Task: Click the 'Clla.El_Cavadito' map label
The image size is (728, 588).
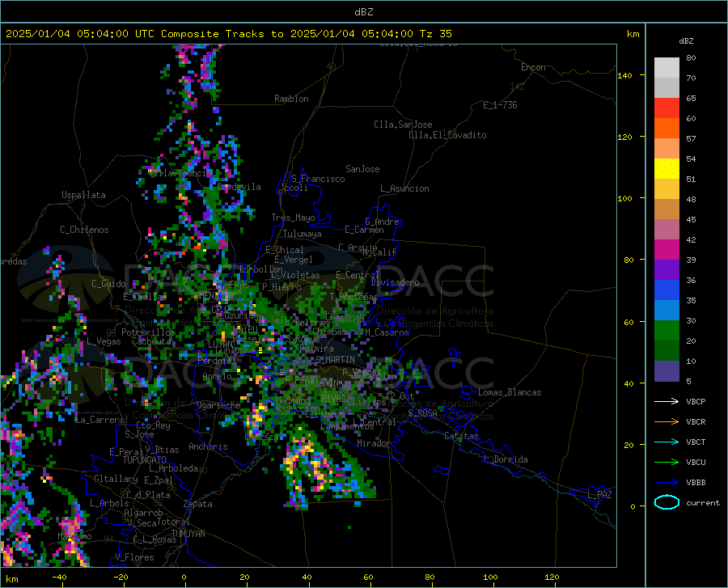Action: click(x=447, y=135)
